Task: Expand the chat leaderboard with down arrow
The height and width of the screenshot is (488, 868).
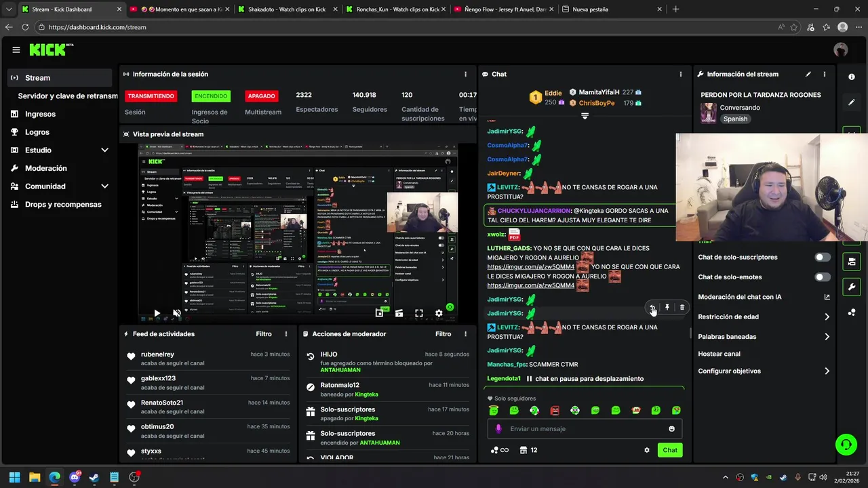Action: pyautogui.click(x=585, y=117)
